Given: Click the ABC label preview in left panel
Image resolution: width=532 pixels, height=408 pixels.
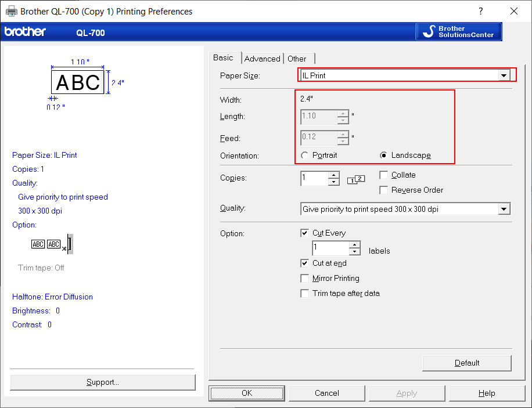Looking at the screenshot, I should pyautogui.click(x=77, y=82).
